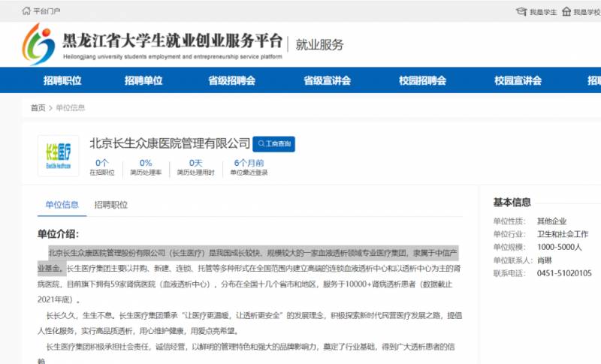Click the 工商查询 button
This screenshot has width=601, height=364.
[x=274, y=144]
